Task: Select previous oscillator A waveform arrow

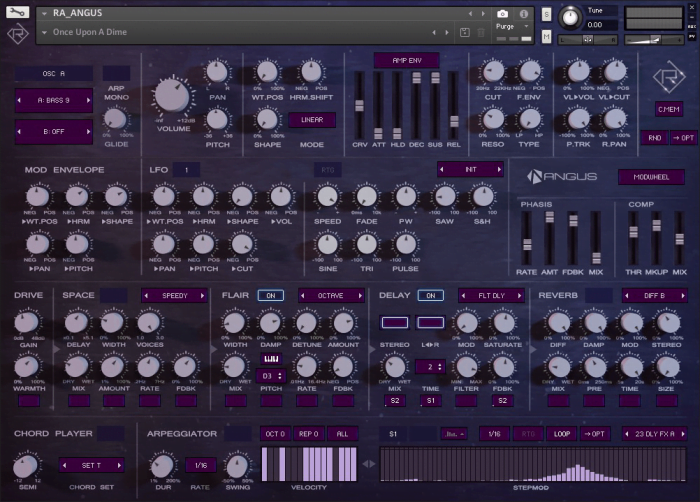Action: click(x=19, y=100)
